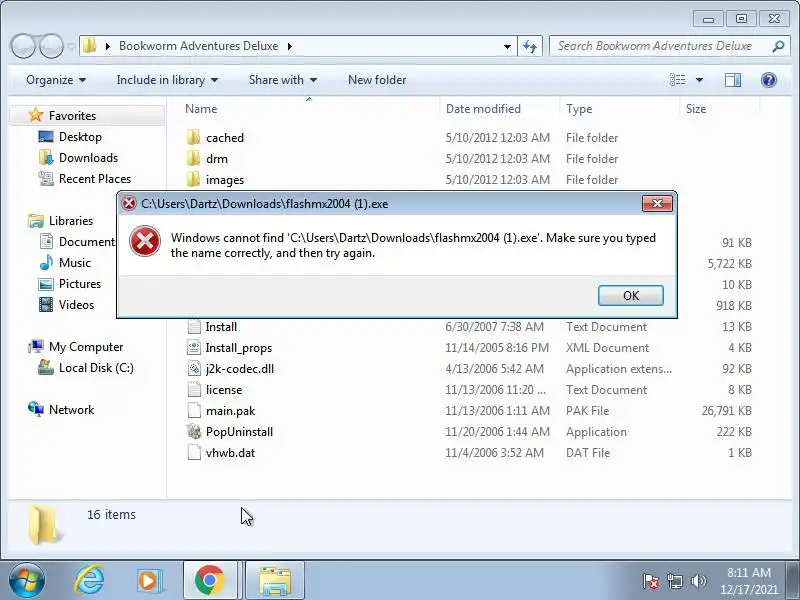The image size is (800, 600).
Task: Select Libraries in the navigation pane
Action: (x=70, y=221)
